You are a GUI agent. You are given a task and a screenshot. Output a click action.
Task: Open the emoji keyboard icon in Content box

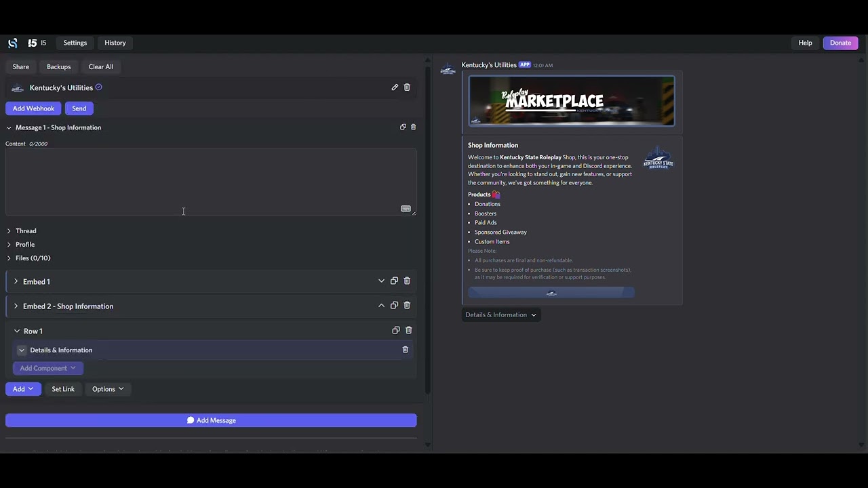click(406, 209)
